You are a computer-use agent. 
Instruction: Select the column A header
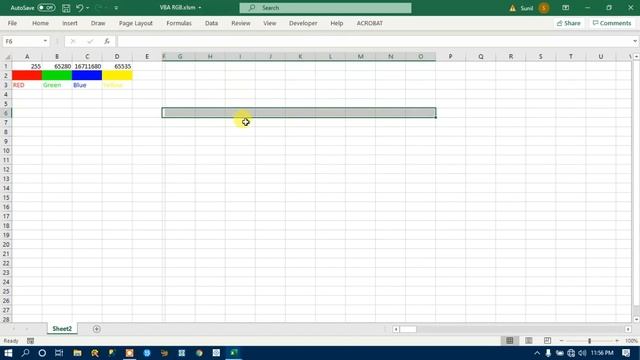pyautogui.click(x=27, y=56)
